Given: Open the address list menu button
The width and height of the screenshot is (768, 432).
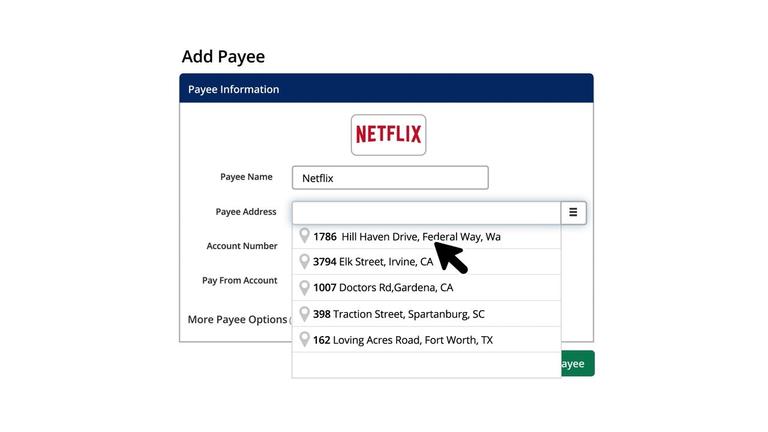Looking at the screenshot, I should coord(573,213).
